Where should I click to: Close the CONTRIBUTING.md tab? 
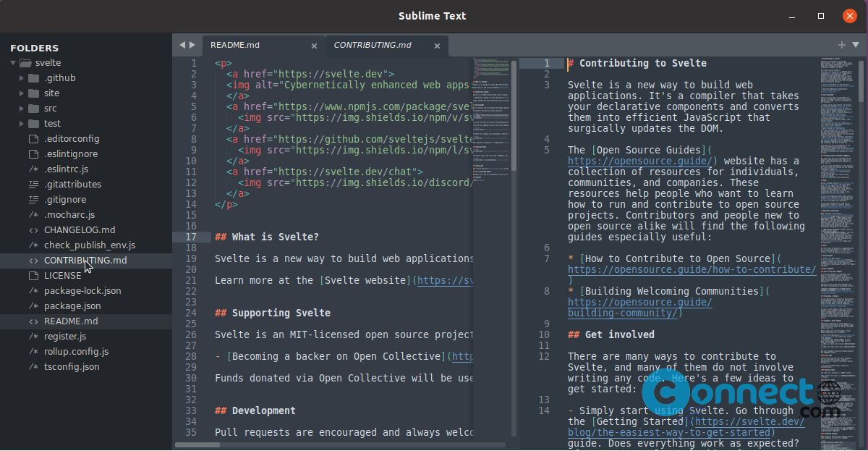tap(437, 44)
